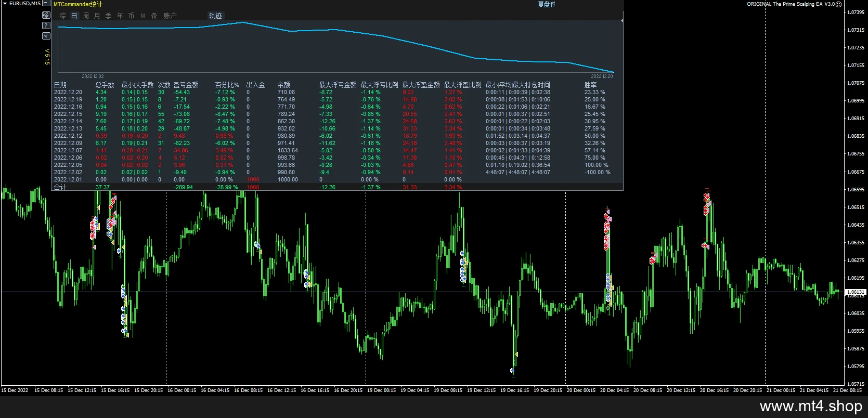Click the 复盘侠 link at the top
This screenshot has height=418, width=868.
click(x=547, y=4)
